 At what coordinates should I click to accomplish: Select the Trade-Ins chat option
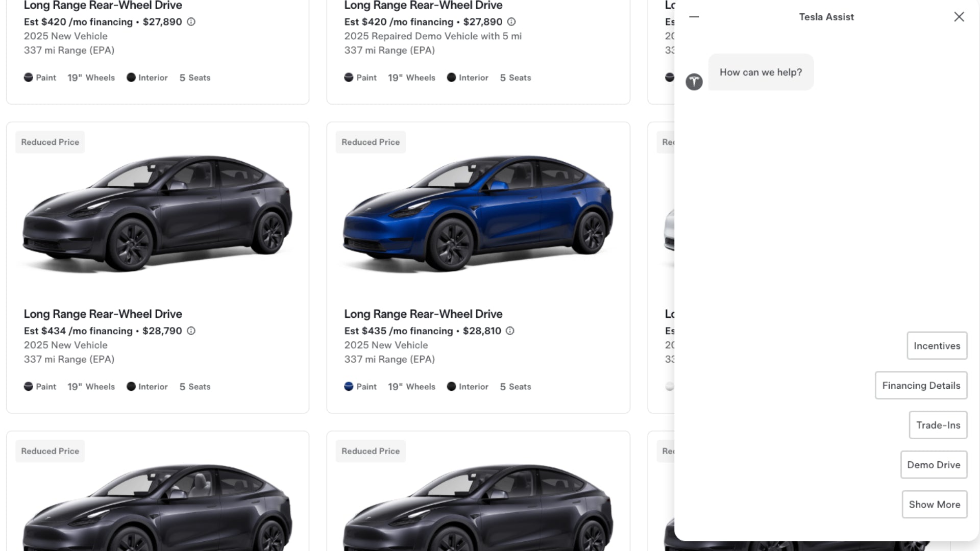point(938,425)
